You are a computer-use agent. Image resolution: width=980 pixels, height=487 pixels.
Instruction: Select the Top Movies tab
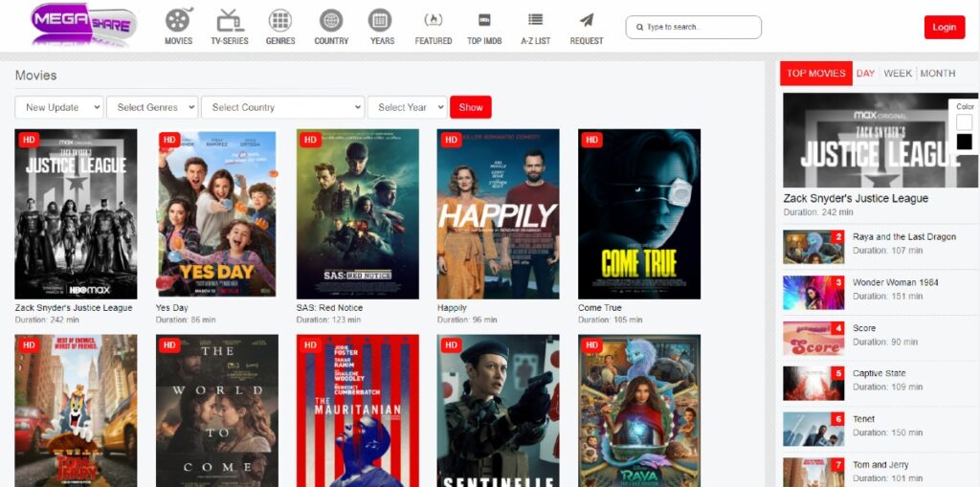pyautogui.click(x=816, y=73)
